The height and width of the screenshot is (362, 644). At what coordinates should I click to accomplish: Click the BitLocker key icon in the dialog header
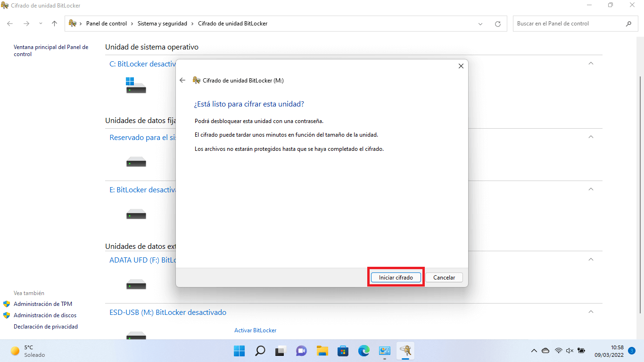[197, 81]
